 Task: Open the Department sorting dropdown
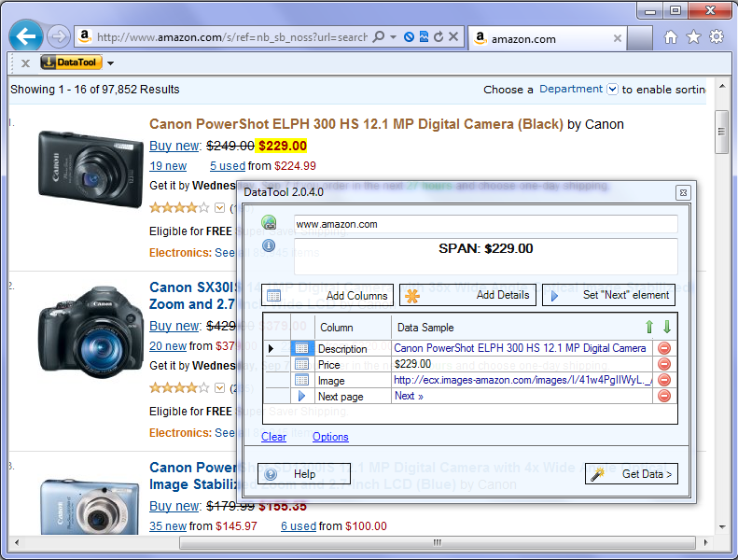pos(612,89)
